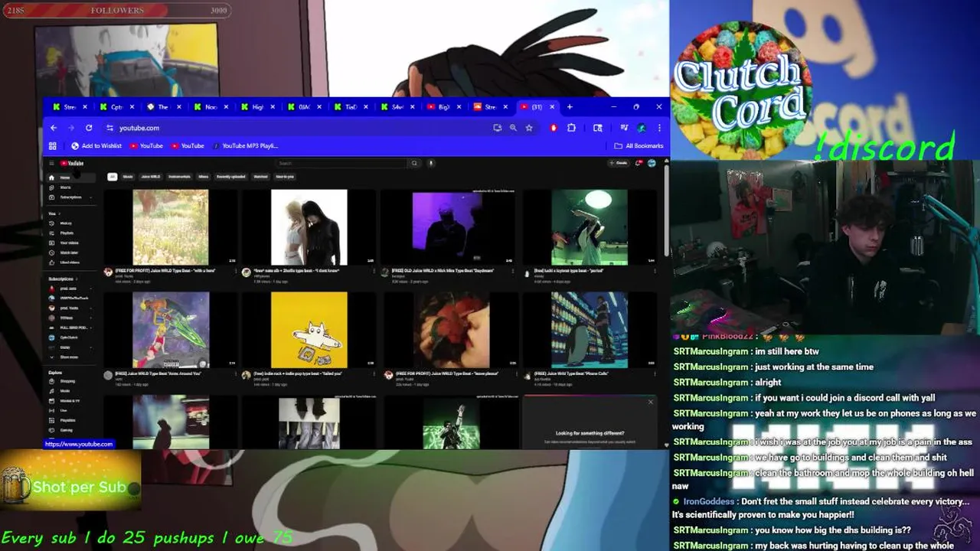Open Watch later in sidebar
Screen dimensions: 980x551
[70, 253]
